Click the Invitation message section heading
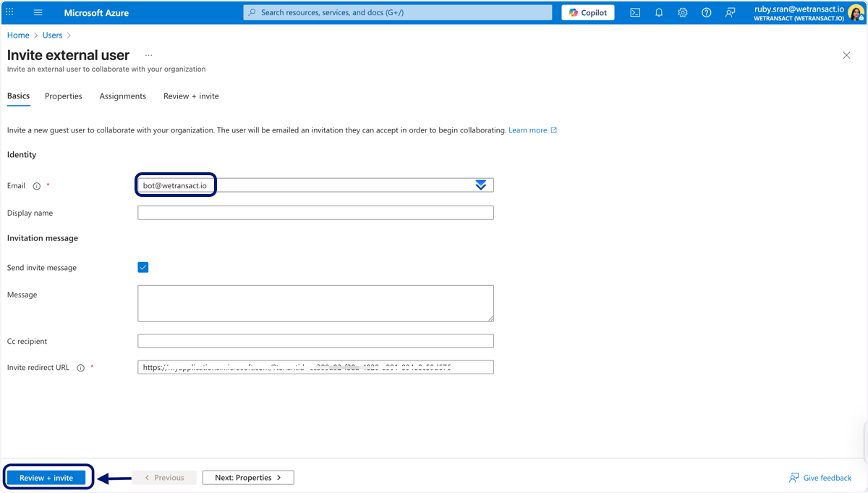 pos(43,238)
